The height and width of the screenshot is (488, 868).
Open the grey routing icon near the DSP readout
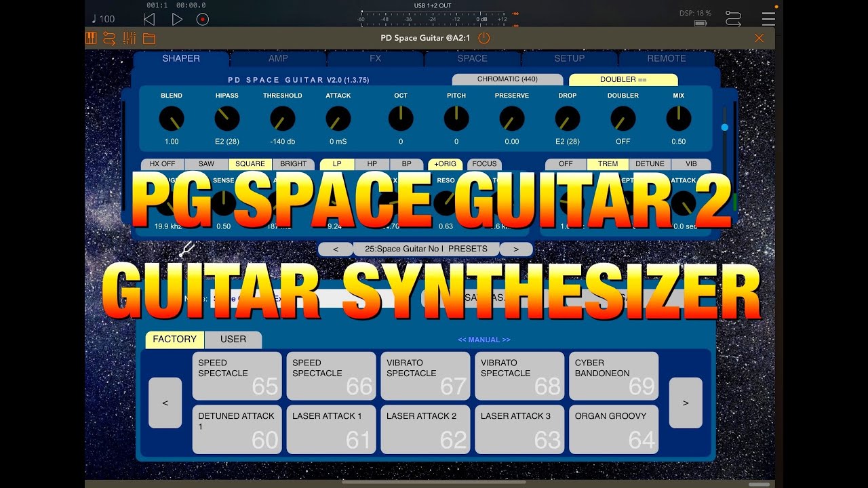[733, 18]
